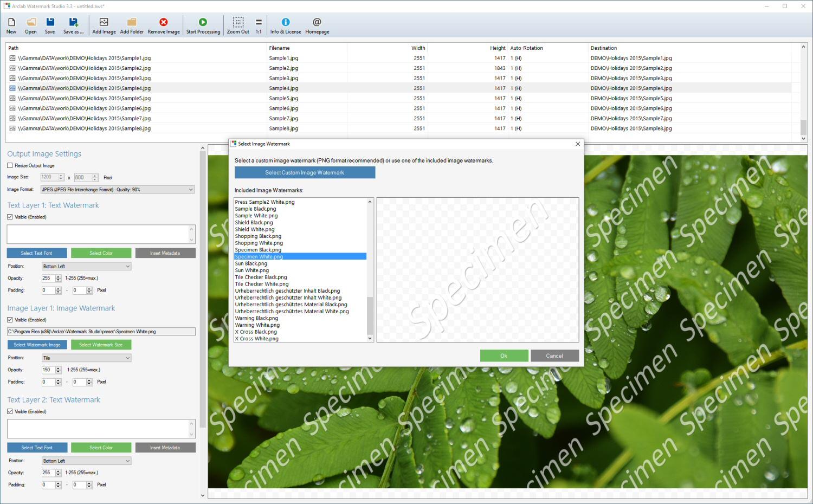
Task: Sort file list by Destination column
Action: point(689,48)
